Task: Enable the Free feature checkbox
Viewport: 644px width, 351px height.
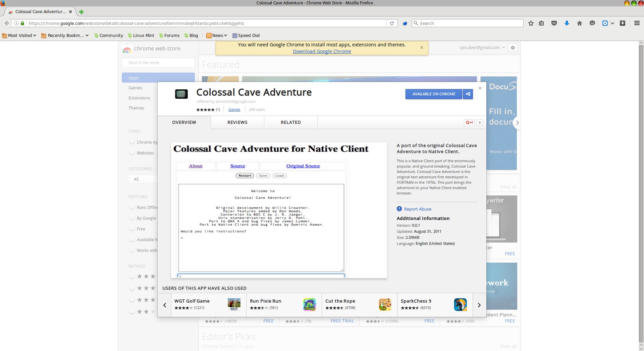Action: point(132,228)
